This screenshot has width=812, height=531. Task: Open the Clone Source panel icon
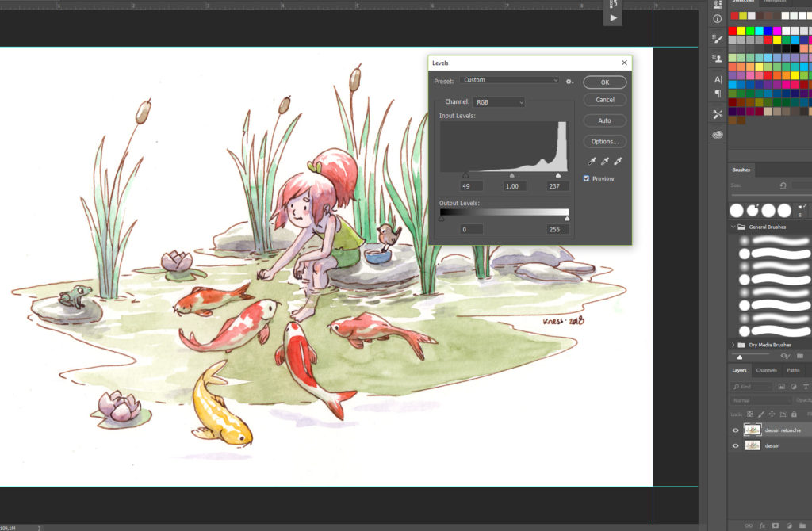pos(718,59)
